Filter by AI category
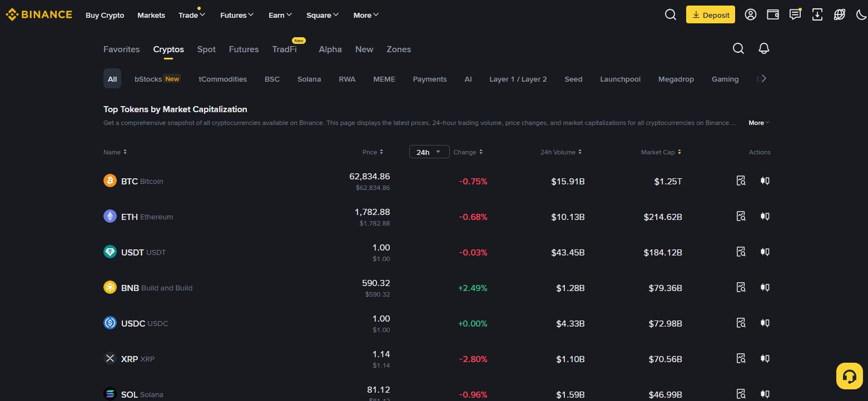 coord(468,79)
